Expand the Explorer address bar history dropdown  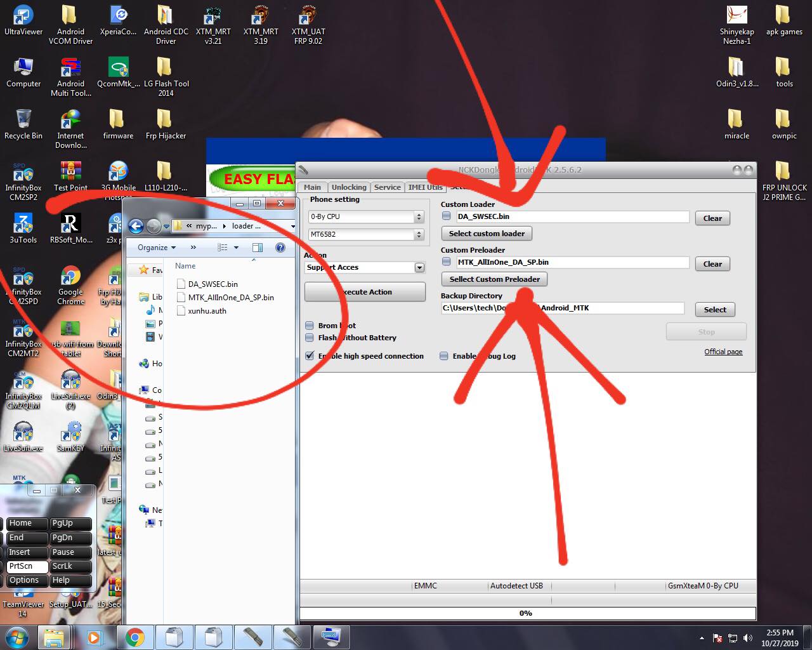coord(292,226)
